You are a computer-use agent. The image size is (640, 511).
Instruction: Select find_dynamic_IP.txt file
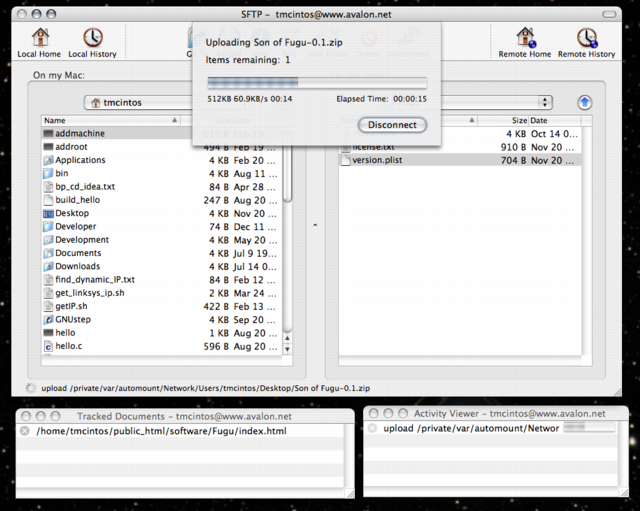coord(162,280)
